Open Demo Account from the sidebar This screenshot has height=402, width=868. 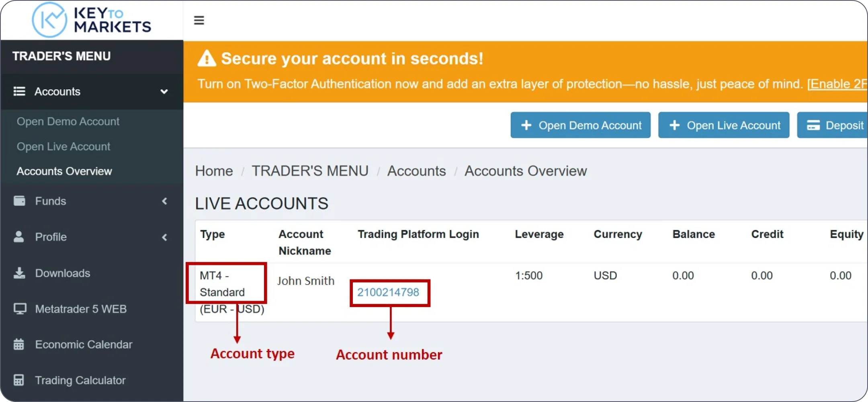tap(68, 121)
